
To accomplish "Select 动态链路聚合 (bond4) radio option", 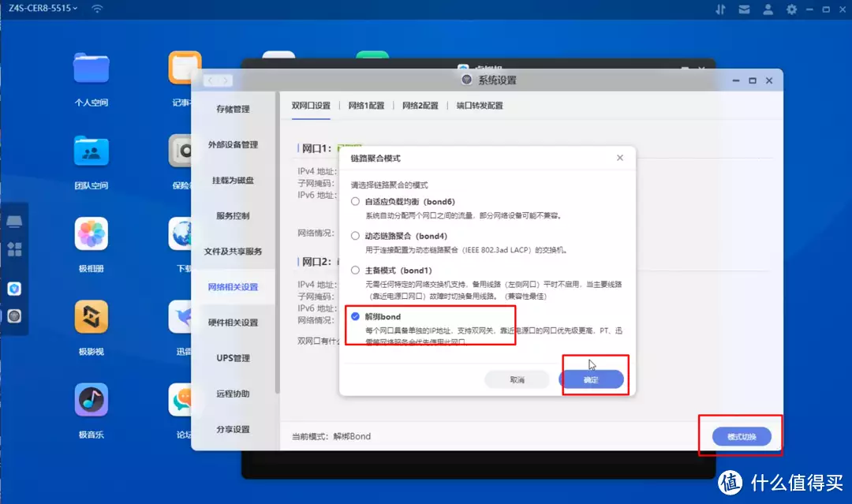I will 355,236.
